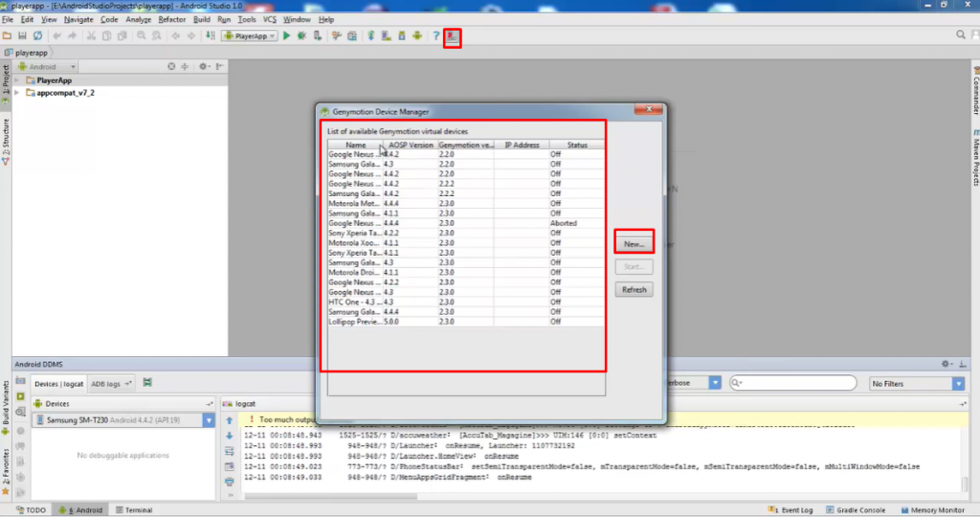Screen dimensions: 980x517
Task: Click the Paste toolbar icon
Action: click(x=122, y=35)
